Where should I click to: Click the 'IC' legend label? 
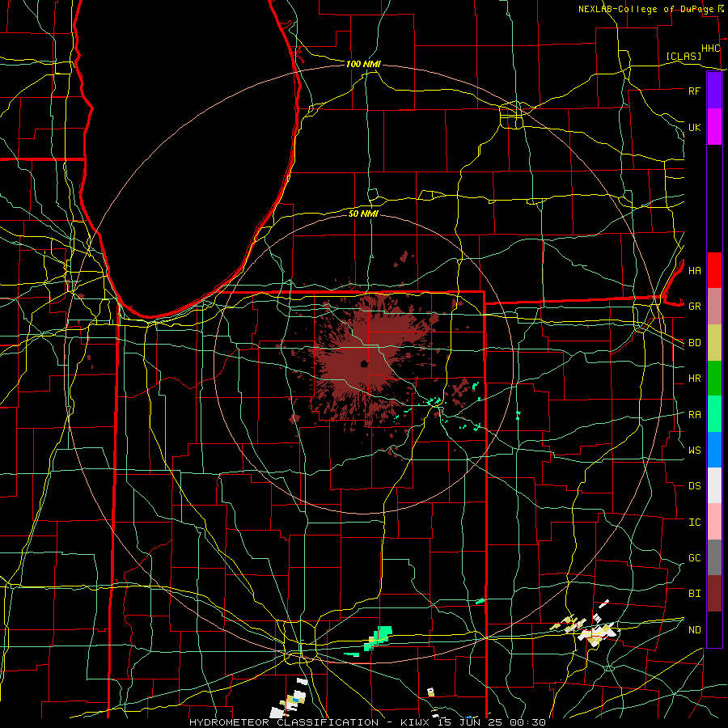[x=694, y=523]
